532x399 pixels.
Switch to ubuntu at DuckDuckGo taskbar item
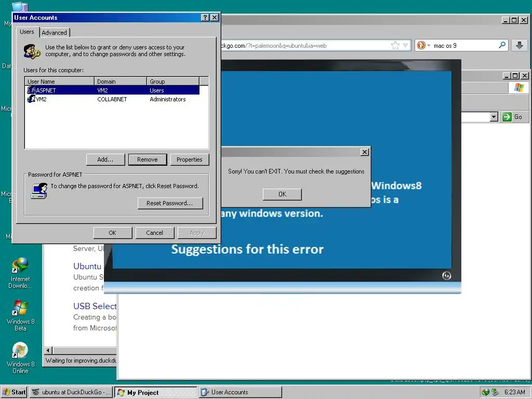71,392
